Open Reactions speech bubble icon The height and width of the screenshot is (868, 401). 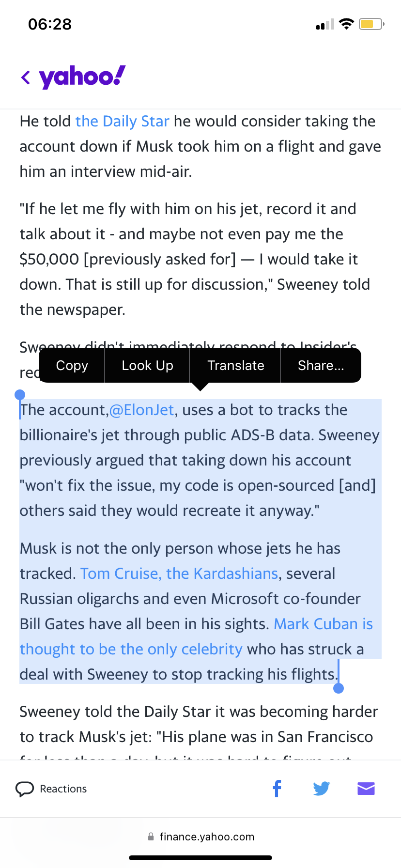coord(25,789)
